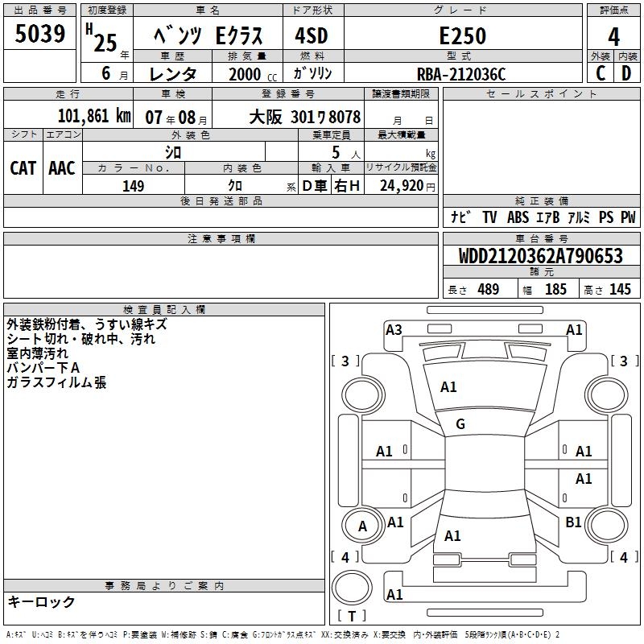
Task: Select the grade E250
Action: 463,35
